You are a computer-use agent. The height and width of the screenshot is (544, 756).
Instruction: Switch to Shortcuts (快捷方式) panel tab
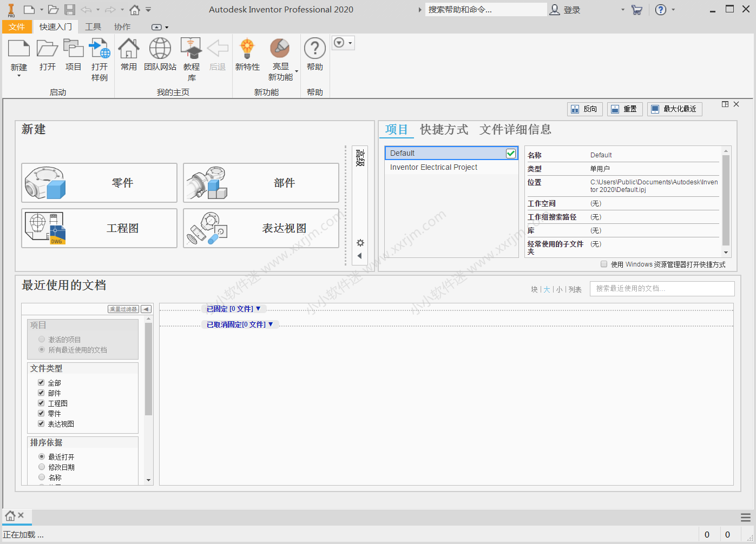click(x=444, y=129)
